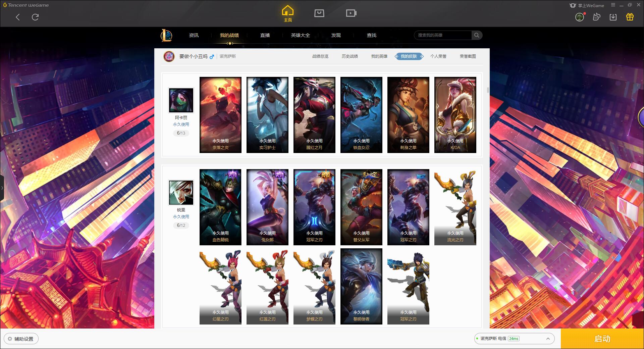Screen dimensions: 644x349
Task: Open the 铁血女忍 Akali skin card
Action: point(361,115)
